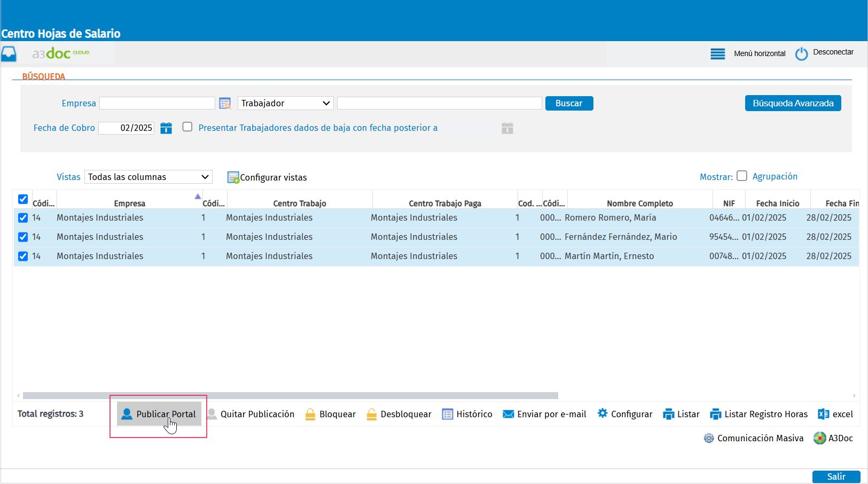Click the Buscar button
Viewport: 868px width, 484px height.
click(569, 103)
